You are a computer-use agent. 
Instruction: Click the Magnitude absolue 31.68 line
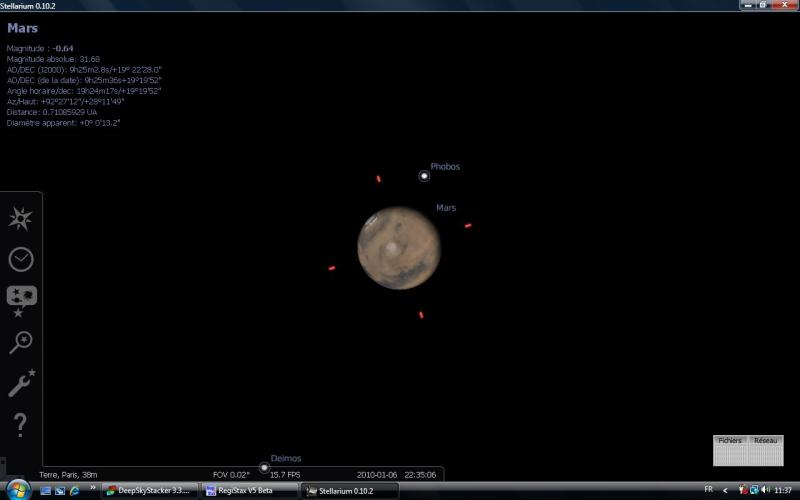tap(53, 59)
